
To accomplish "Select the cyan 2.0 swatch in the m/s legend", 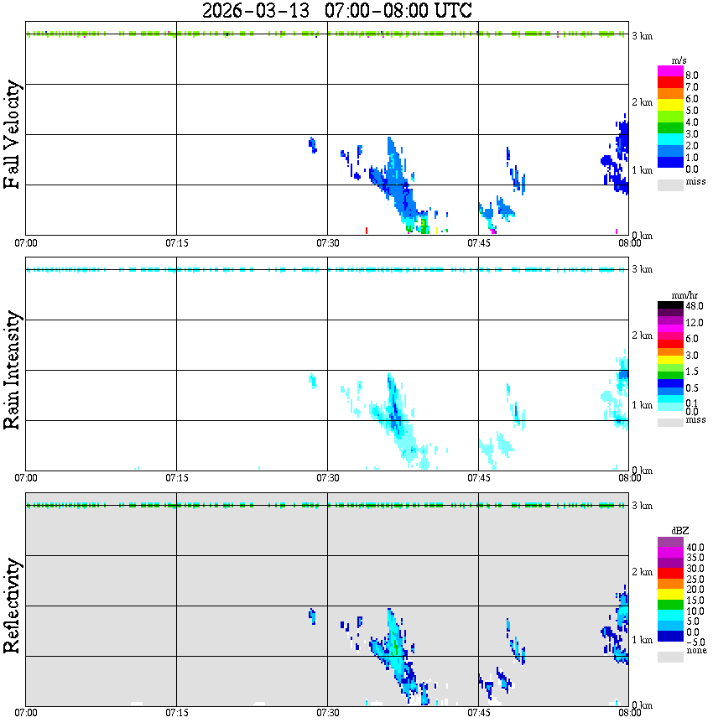I will pos(670,139).
